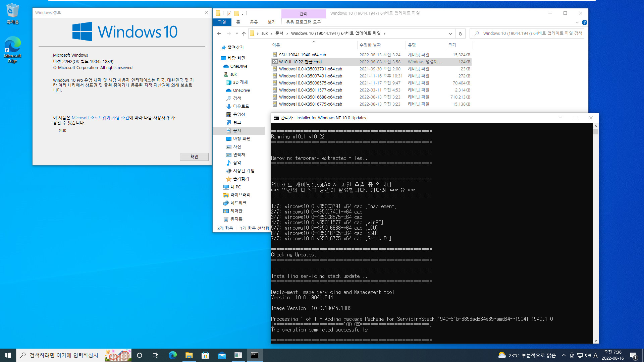Open Microsoft Edge from the taskbar
The width and height of the screenshot is (644, 362).
pos(172,355)
